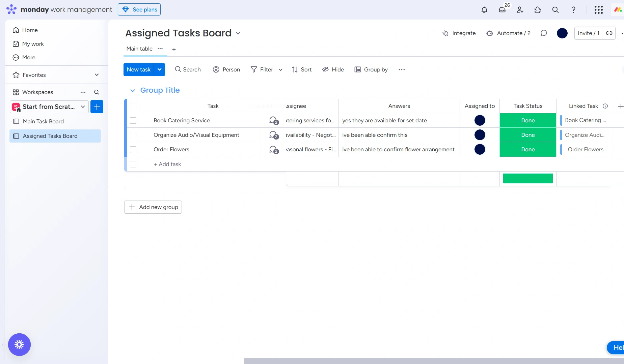
Task: Toggle the select-all header checkbox
Action: tap(133, 106)
